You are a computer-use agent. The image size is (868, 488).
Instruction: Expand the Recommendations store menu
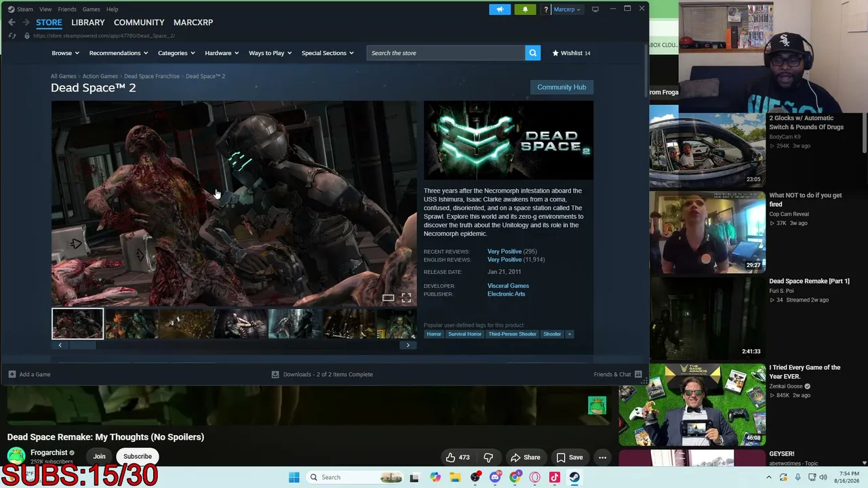coord(119,53)
